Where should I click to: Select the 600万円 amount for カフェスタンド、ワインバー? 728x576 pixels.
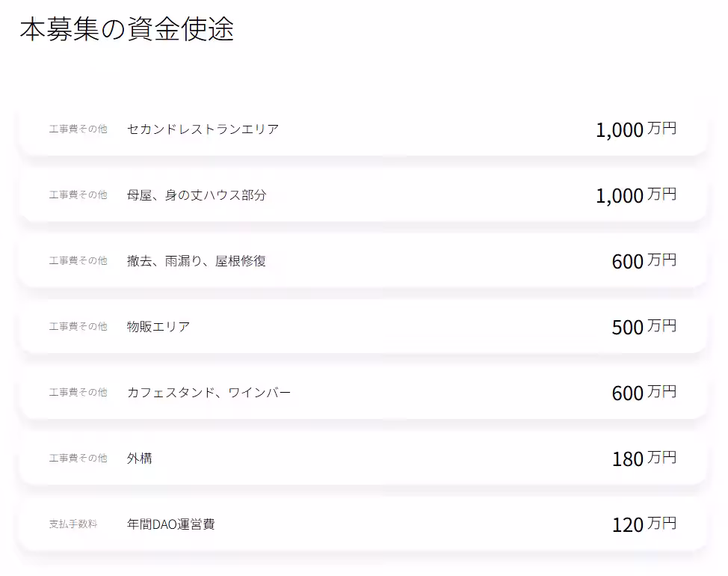[x=644, y=393]
